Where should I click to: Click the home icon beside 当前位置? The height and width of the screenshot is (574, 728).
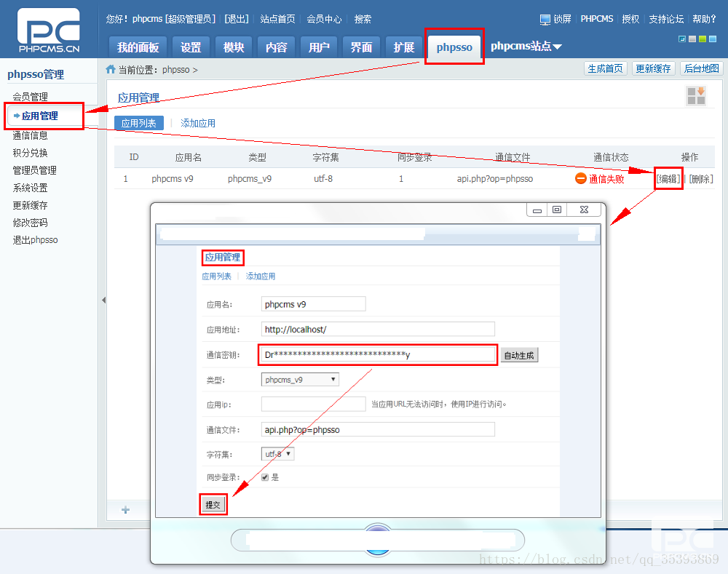click(x=111, y=69)
